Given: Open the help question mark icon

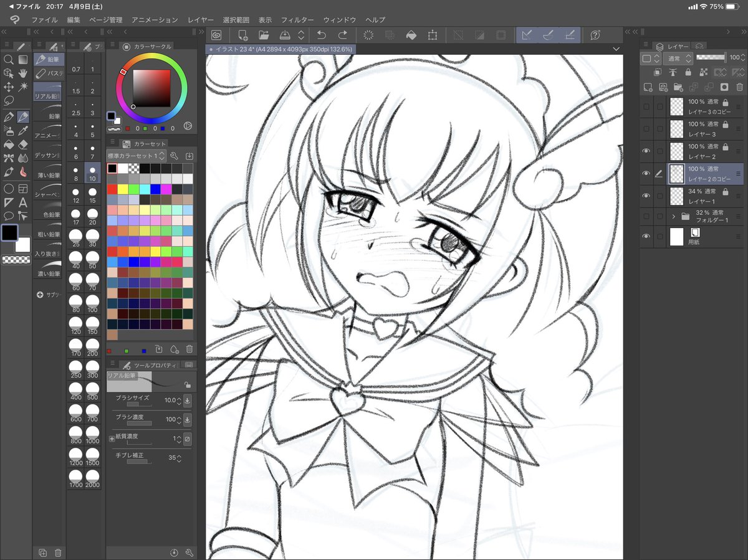Looking at the screenshot, I should (x=595, y=35).
